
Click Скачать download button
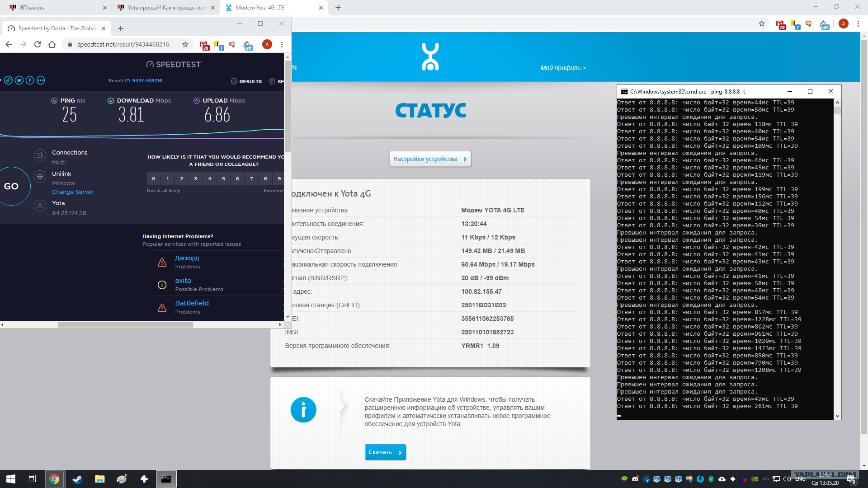pyautogui.click(x=385, y=452)
